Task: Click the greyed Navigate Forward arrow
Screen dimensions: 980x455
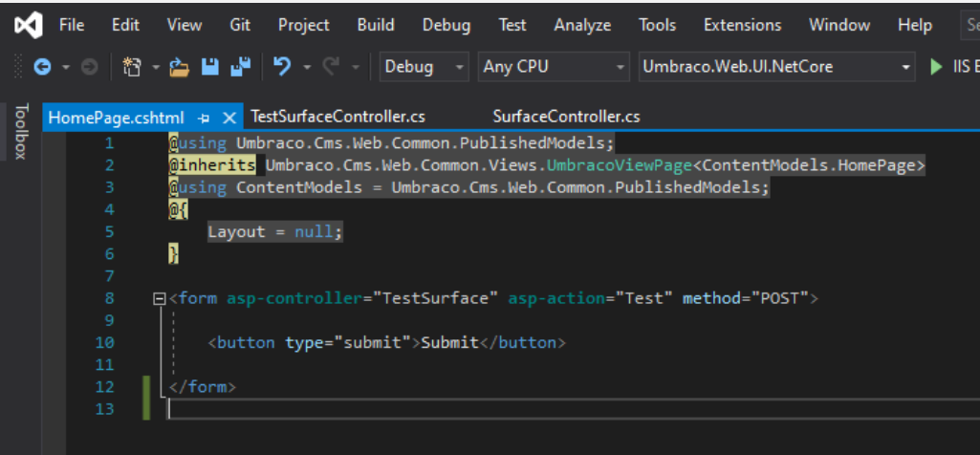Action: (x=90, y=67)
